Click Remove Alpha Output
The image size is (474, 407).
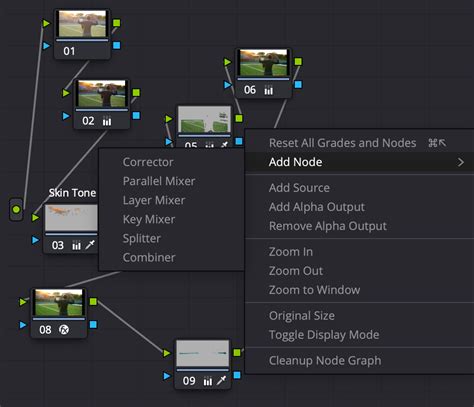pyautogui.click(x=328, y=226)
